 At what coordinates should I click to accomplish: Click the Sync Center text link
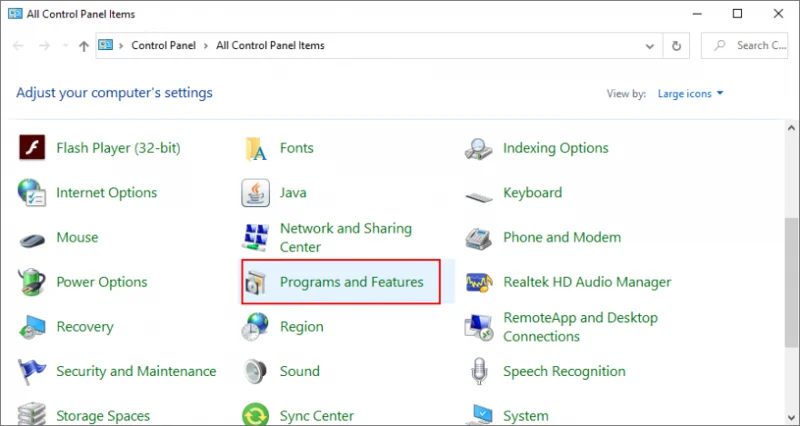pos(317,416)
